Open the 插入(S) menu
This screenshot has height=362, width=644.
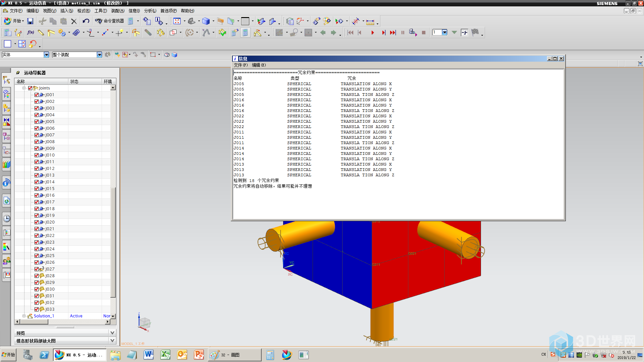[66, 11]
